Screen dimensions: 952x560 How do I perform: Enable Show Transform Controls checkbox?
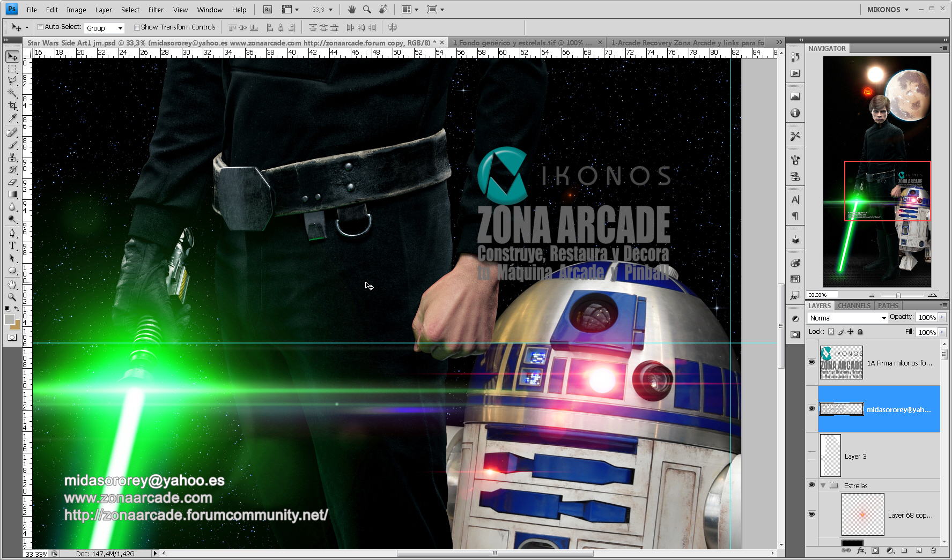[x=137, y=27]
